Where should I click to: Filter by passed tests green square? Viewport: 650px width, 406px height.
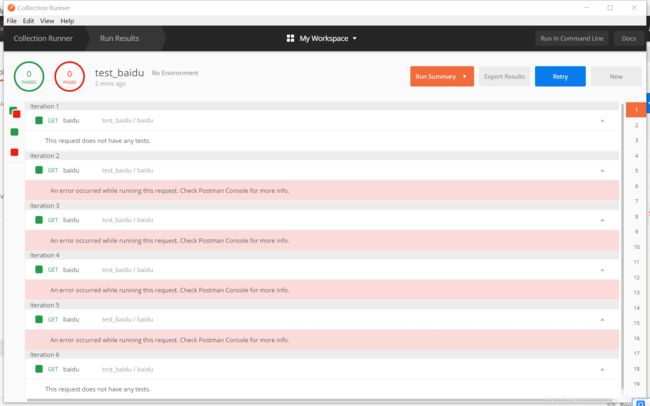[x=15, y=132]
